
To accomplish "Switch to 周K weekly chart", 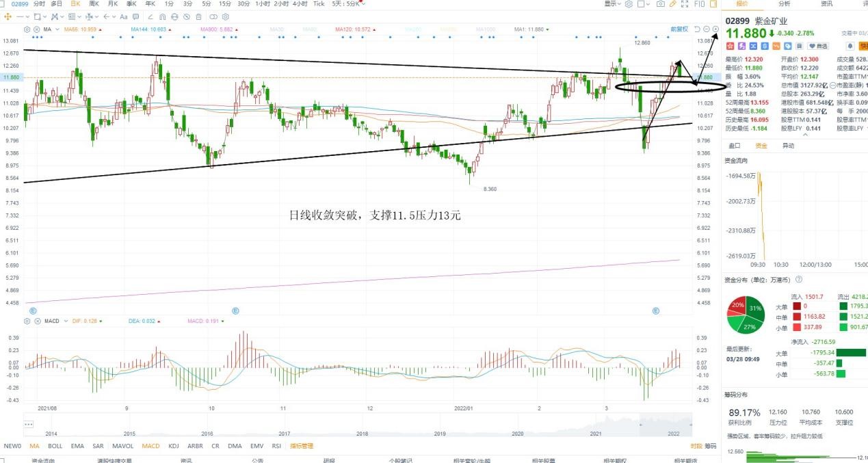I will pos(94,4).
